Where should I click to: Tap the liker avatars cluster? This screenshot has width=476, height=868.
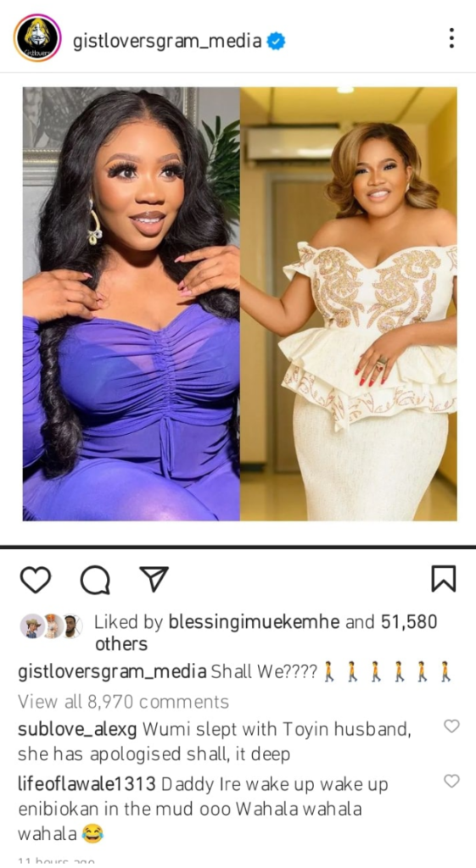(x=51, y=626)
